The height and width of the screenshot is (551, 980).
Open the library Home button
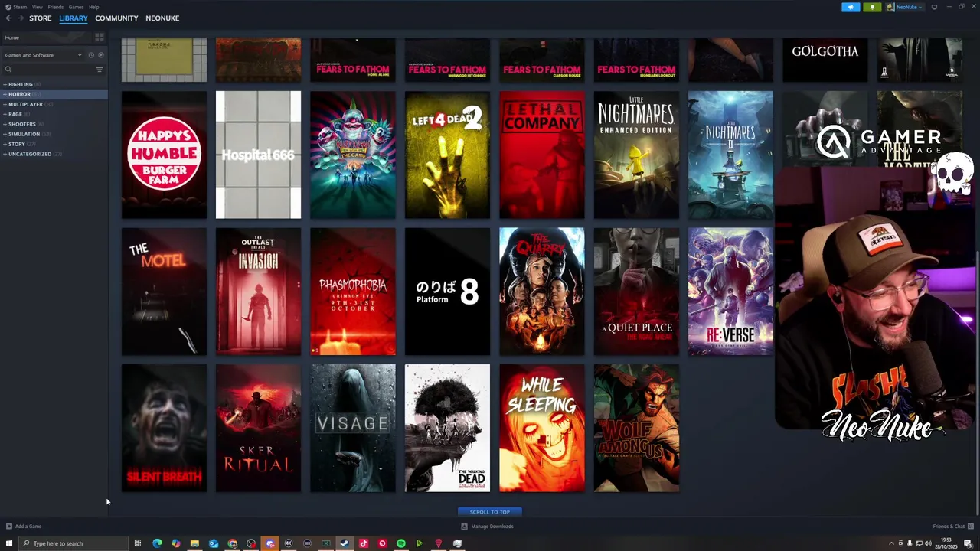point(46,37)
